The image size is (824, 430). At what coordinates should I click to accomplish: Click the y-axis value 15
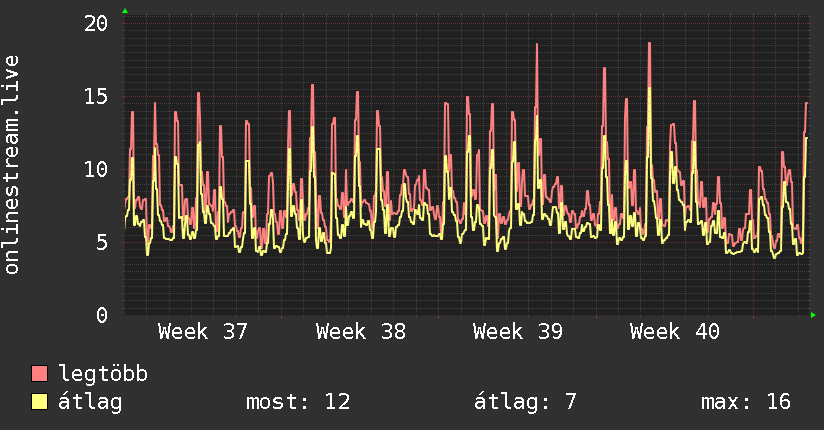pos(96,96)
